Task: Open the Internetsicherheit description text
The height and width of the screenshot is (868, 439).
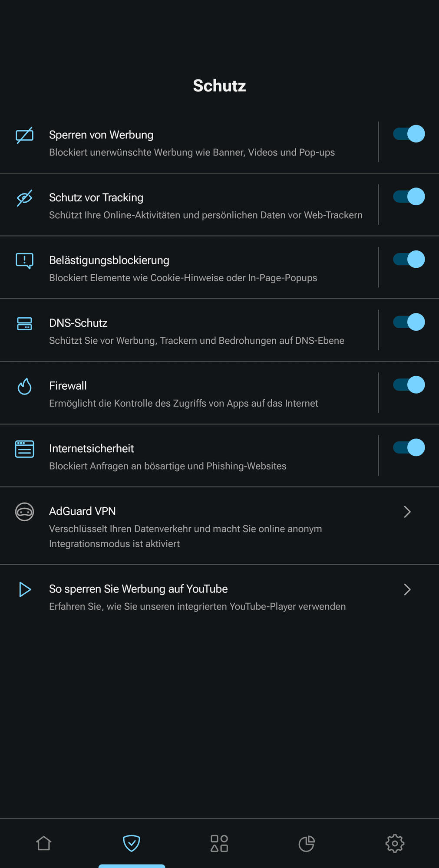Action: coord(168,466)
